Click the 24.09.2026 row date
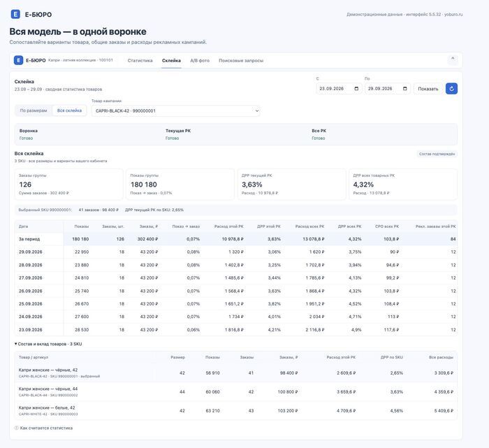489x448 pixels. tap(30, 317)
